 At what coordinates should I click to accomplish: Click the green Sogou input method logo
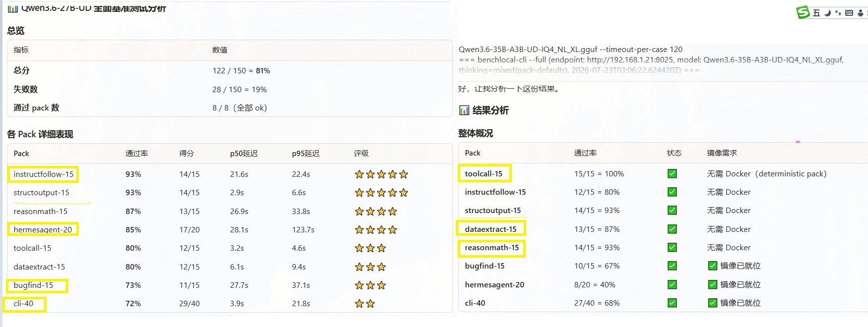coord(803,12)
